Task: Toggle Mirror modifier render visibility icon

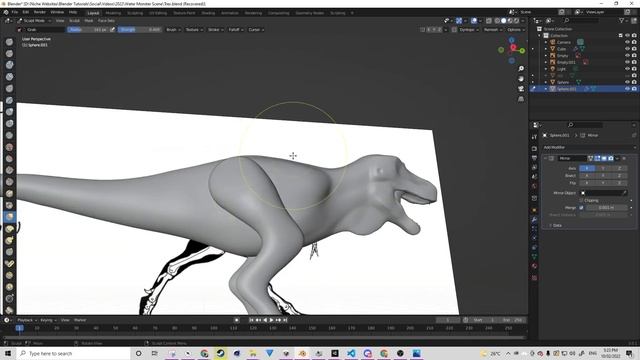Action: tap(611, 158)
